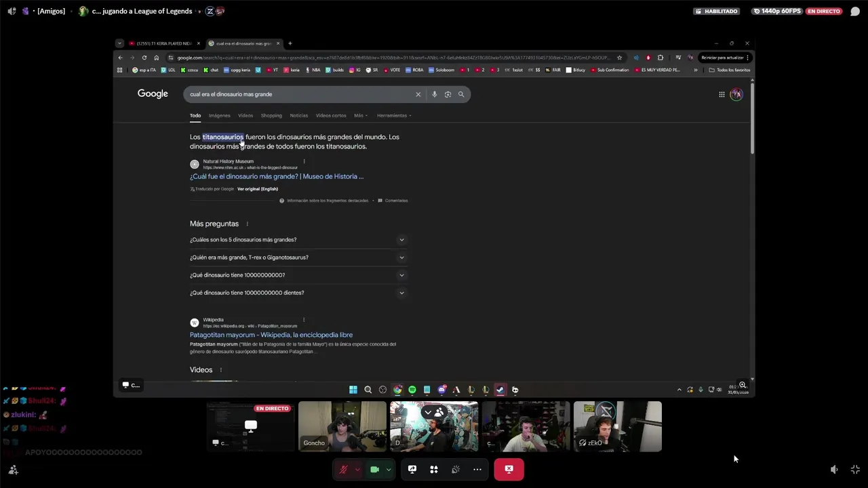Open the 'Sub Confirmation' bookmark
868x488 pixels.
click(610, 70)
